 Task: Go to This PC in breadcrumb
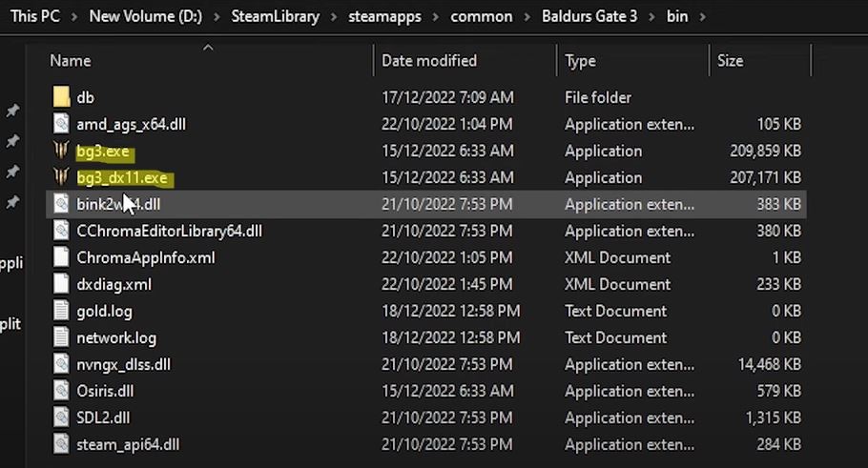pyautogui.click(x=35, y=16)
